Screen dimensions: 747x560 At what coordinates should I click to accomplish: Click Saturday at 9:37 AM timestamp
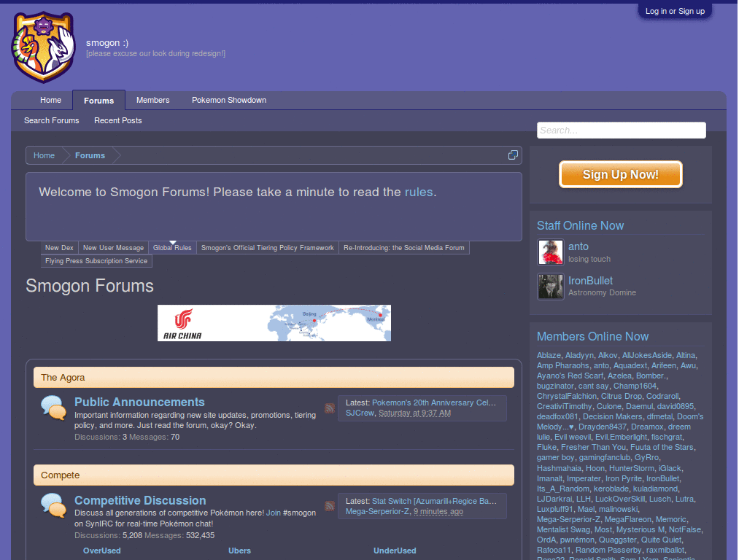tap(414, 413)
